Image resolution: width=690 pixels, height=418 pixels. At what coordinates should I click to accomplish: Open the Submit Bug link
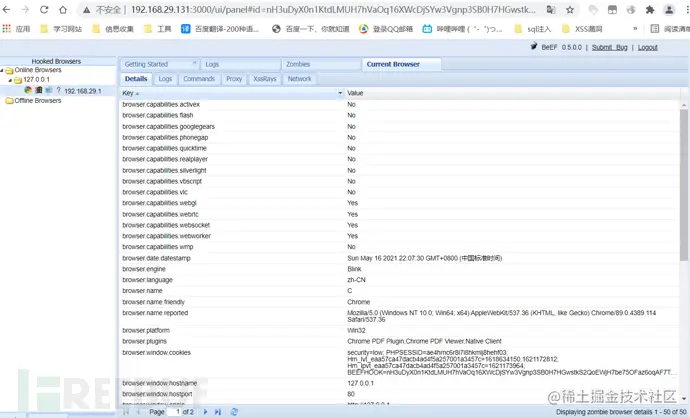(609, 47)
